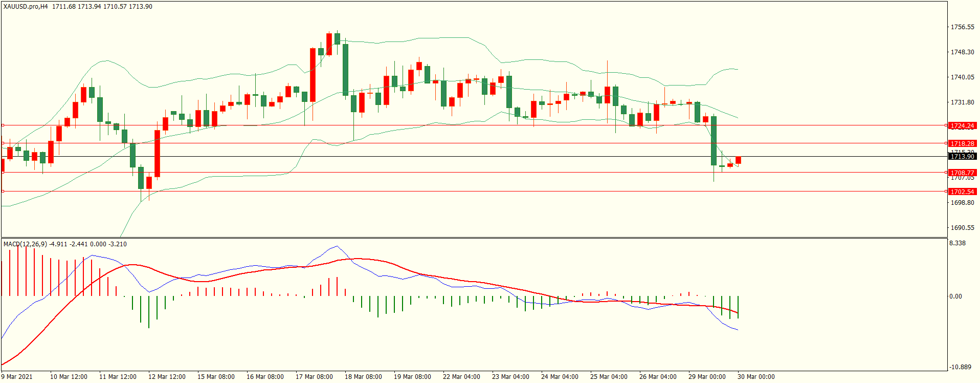Click the last green MACD histogram bar
The image size is (980, 383).
[x=738, y=307]
